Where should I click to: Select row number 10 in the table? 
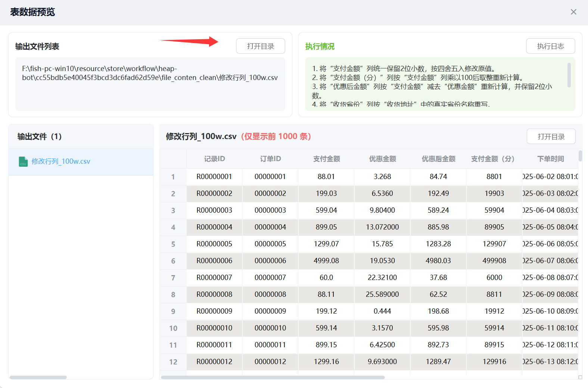click(x=173, y=328)
